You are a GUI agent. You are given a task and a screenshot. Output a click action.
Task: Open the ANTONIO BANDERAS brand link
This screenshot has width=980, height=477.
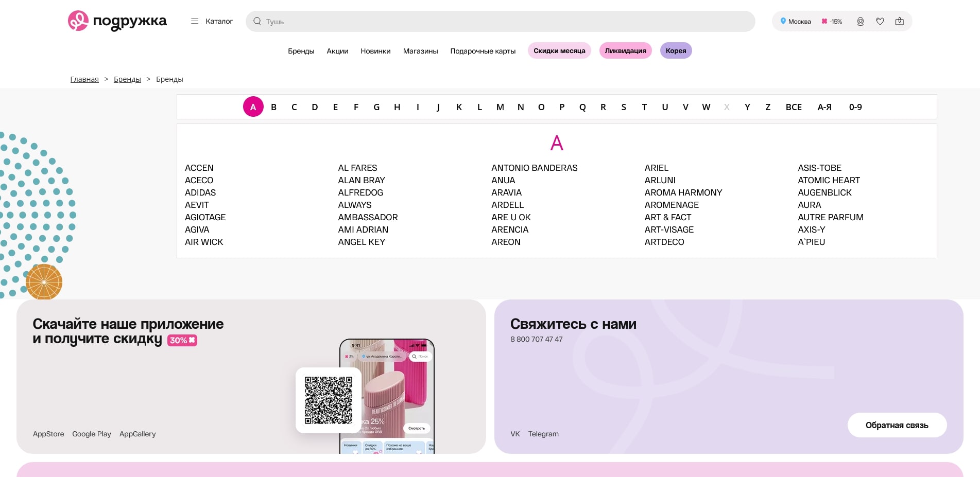click(534, 168)
